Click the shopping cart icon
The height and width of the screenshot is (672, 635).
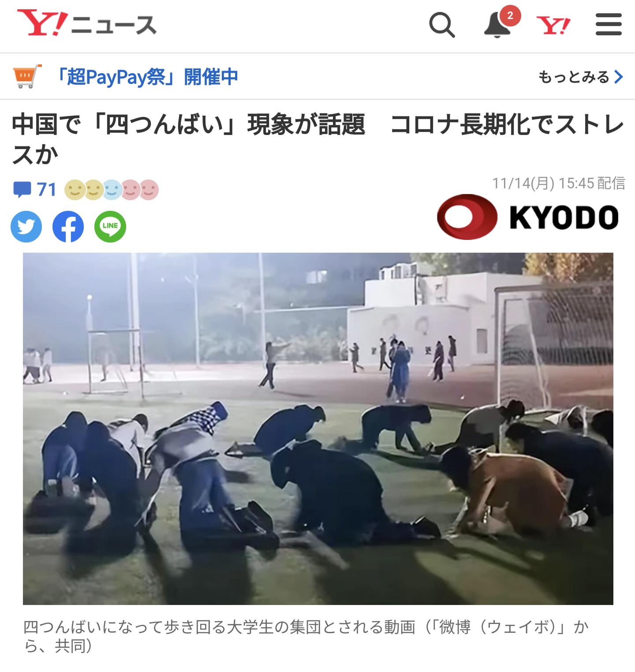tap(27, 76)
